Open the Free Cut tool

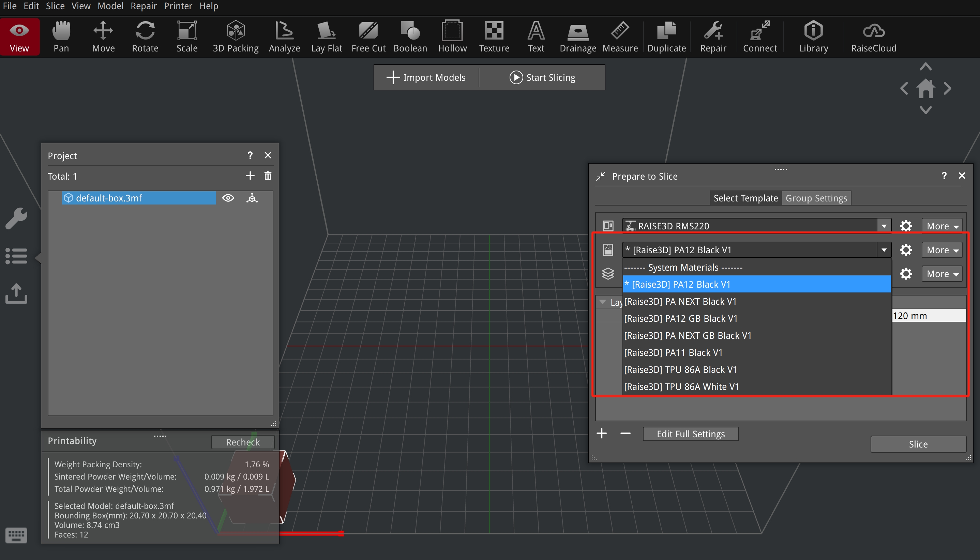pos(368,37)
